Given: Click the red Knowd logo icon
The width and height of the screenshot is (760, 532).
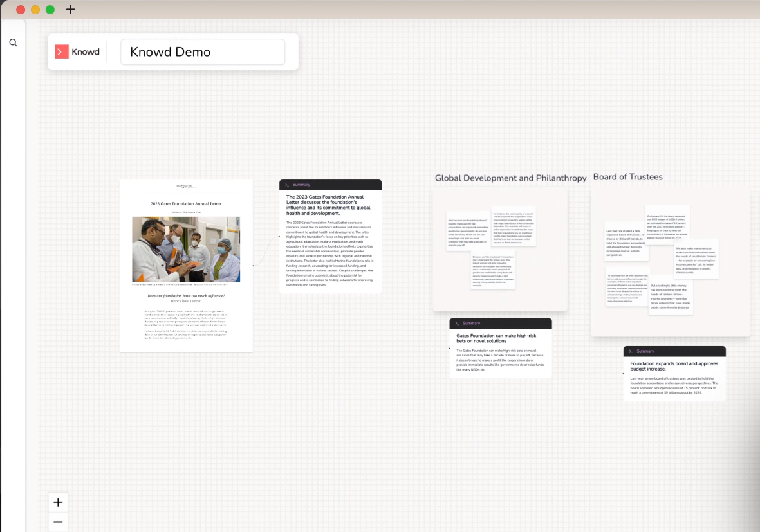Looking at the screenshot, I should coord(62,52).
